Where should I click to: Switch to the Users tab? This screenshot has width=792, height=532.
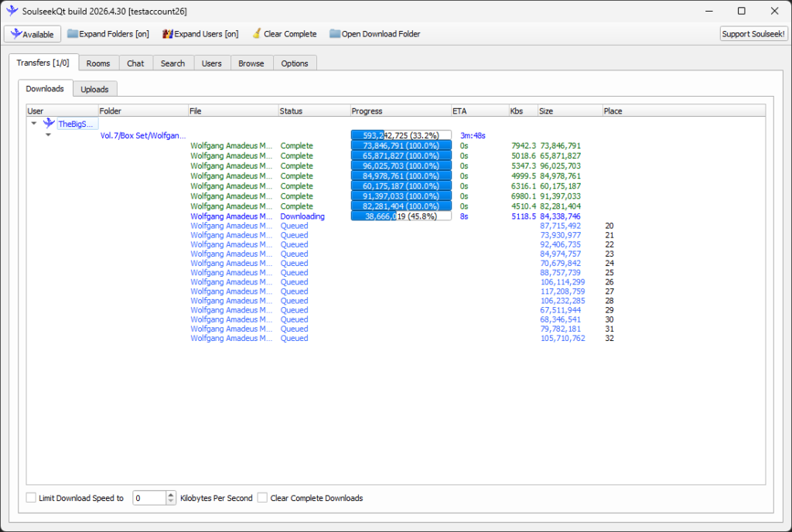pyautogui.click(x=212, y=63)
